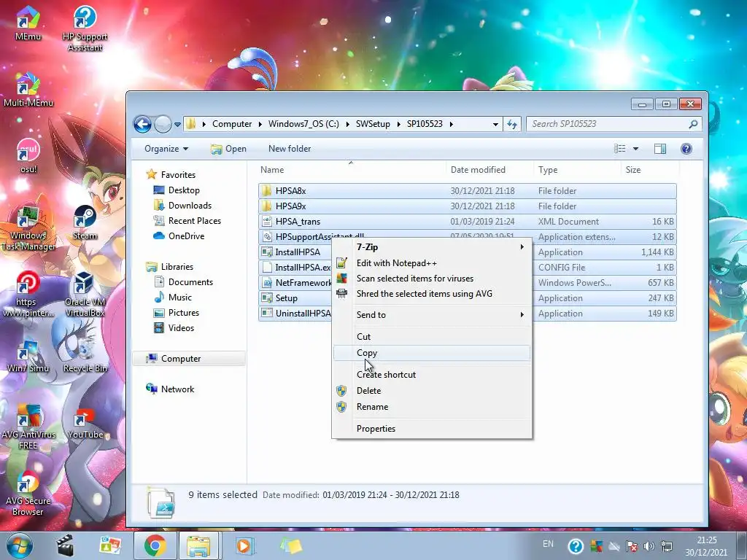Click the taskbar clock showing 21:25
The height and width of the screenshot is (560, 747).
(x=708, y=546)
